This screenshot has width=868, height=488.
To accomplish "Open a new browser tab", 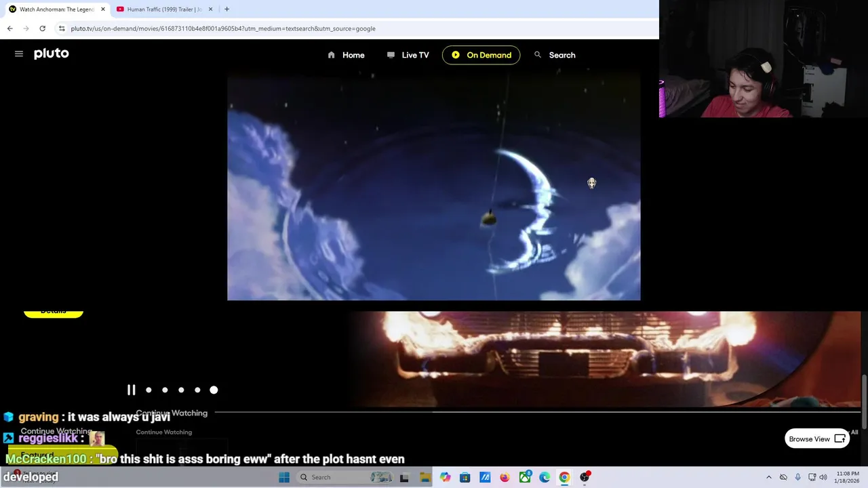I will [x=226, y=9].
